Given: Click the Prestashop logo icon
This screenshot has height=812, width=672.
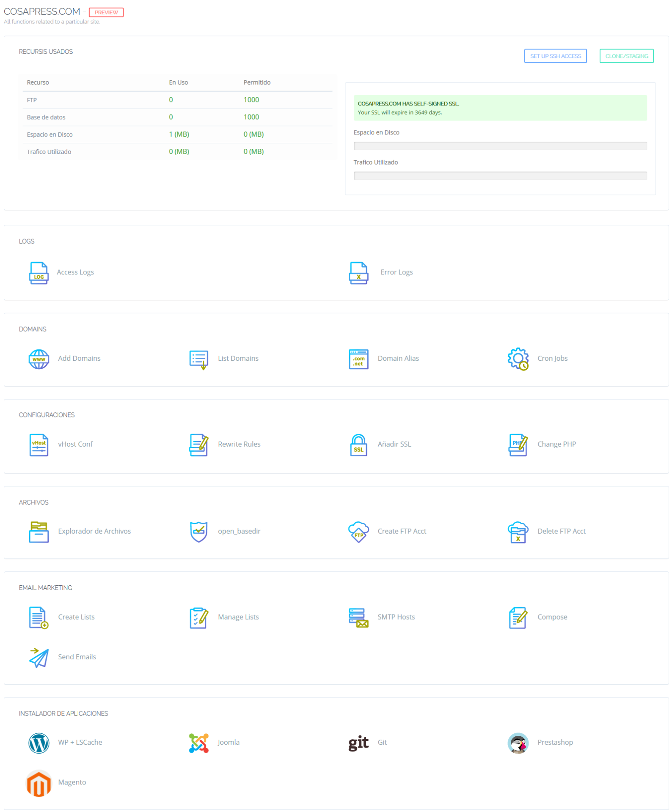Looking at the screenshot, I should (518, 743).
